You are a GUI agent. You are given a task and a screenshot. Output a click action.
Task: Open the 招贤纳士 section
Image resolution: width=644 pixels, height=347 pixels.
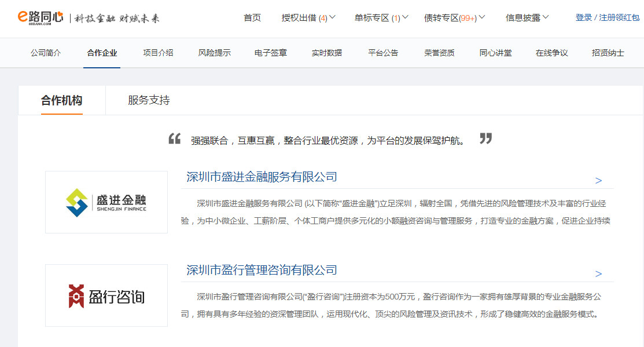click(x=608, y=53)
